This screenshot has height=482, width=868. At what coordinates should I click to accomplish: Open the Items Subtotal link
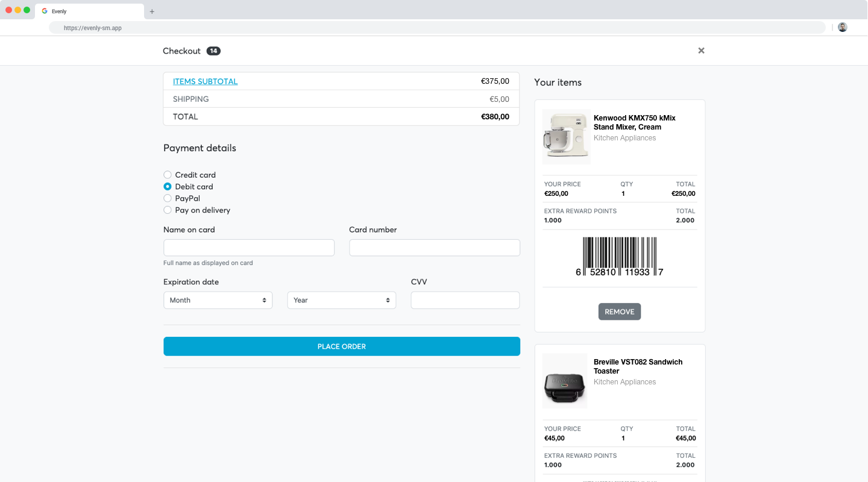pos(206,81)
